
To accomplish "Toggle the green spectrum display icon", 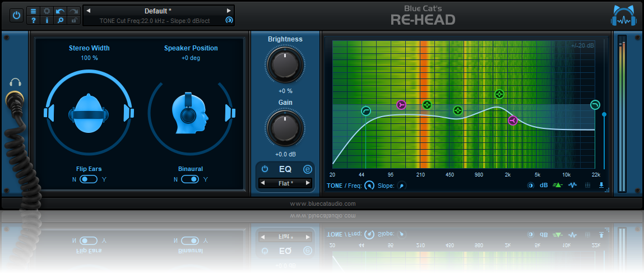I will click(558, 186).
